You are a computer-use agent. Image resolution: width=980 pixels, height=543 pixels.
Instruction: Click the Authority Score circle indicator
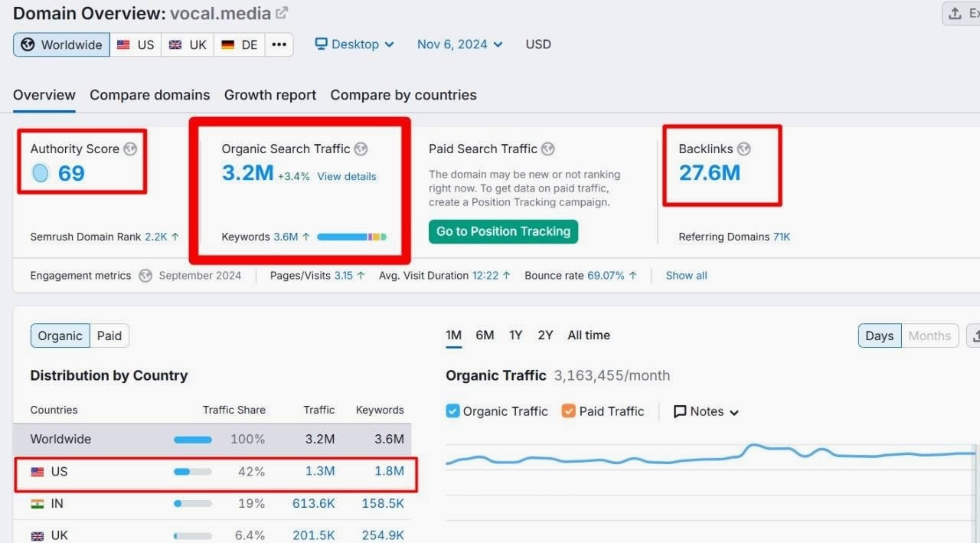(x=41, y=173)
